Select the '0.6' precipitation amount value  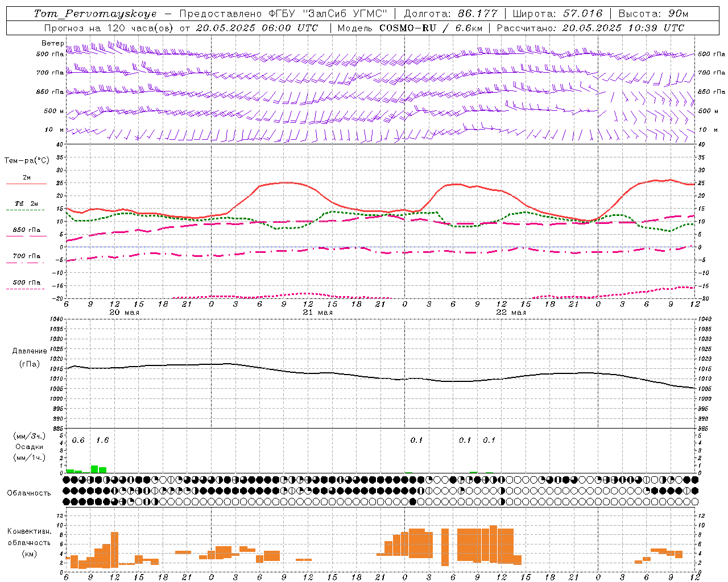click(78, 440)
